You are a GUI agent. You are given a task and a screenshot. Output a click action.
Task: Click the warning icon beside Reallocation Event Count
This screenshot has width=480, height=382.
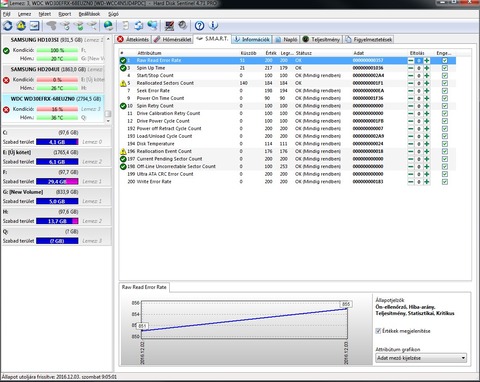coord(123,151)
